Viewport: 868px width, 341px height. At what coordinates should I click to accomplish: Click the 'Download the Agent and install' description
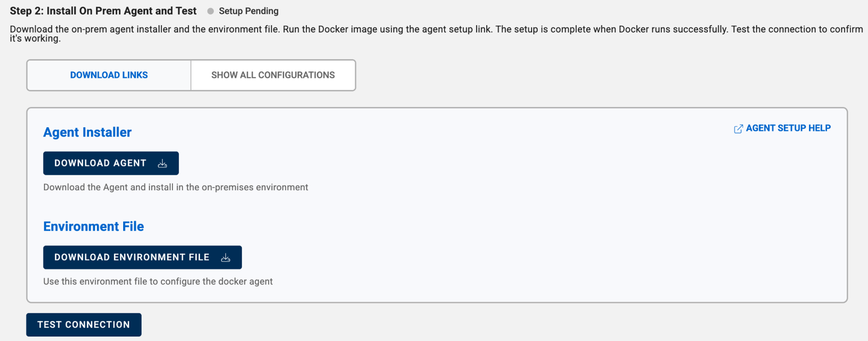175,187
